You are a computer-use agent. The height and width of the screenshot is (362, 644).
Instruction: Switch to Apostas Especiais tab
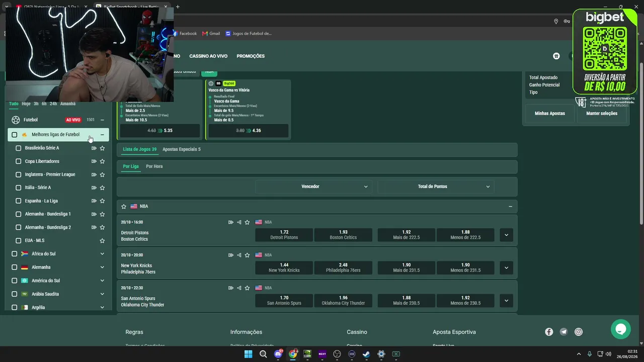click(182, 149)
